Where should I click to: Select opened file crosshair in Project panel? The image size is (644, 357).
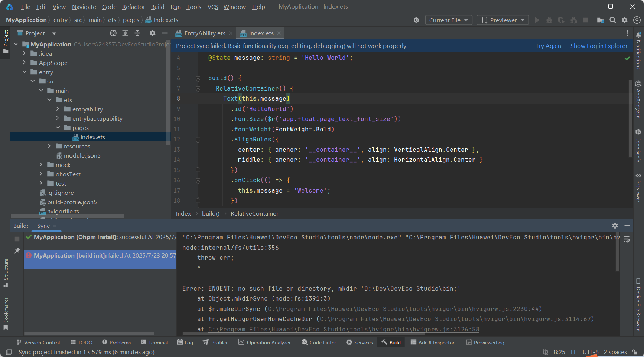113,33
